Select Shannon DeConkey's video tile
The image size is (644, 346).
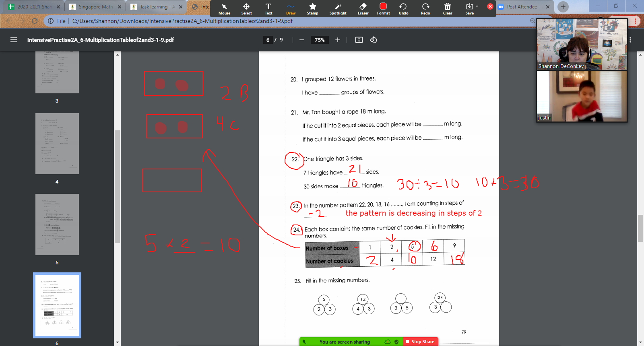pyautogui.click(x=582, y=44)
